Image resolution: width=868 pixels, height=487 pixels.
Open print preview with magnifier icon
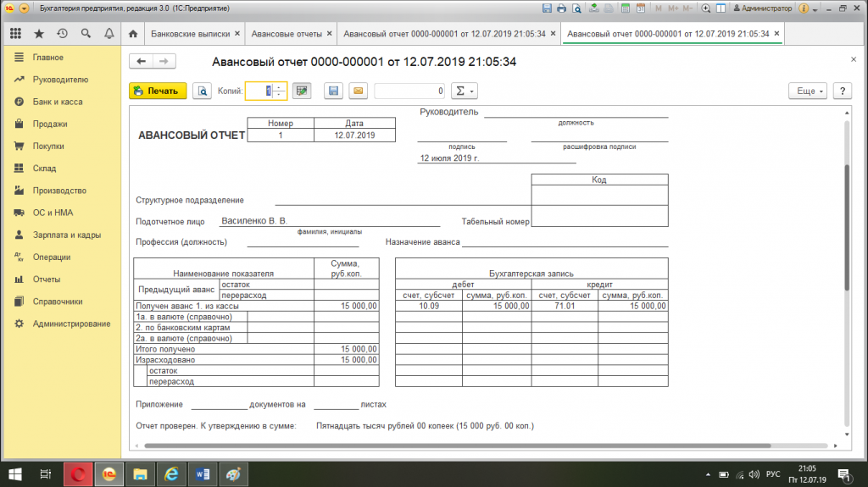click(x=202, y=91)
